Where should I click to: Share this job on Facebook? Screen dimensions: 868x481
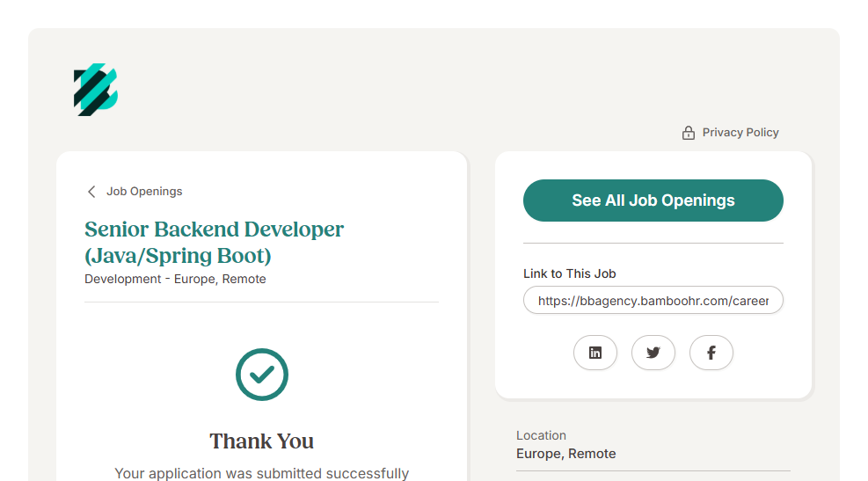(x=711, y=353)
